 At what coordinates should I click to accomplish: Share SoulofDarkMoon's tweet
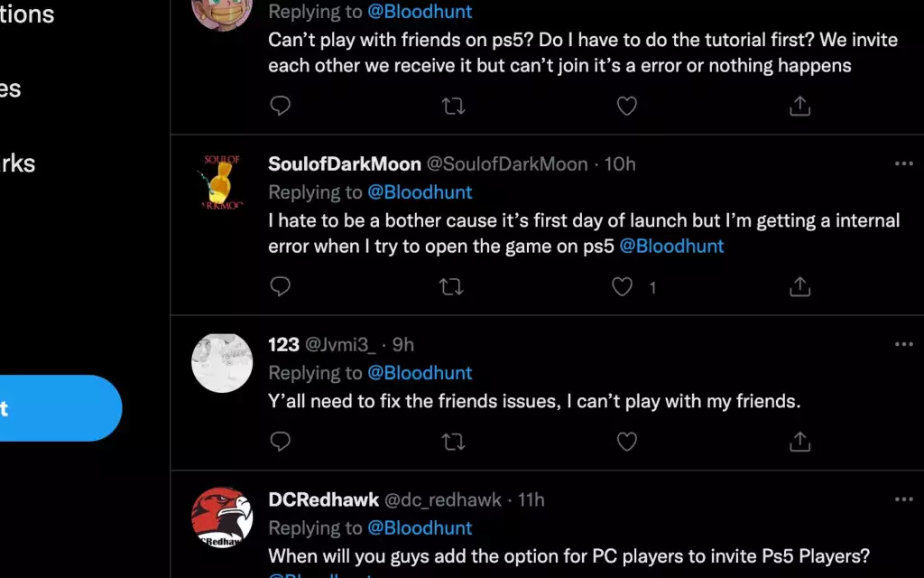coord(799,286)
